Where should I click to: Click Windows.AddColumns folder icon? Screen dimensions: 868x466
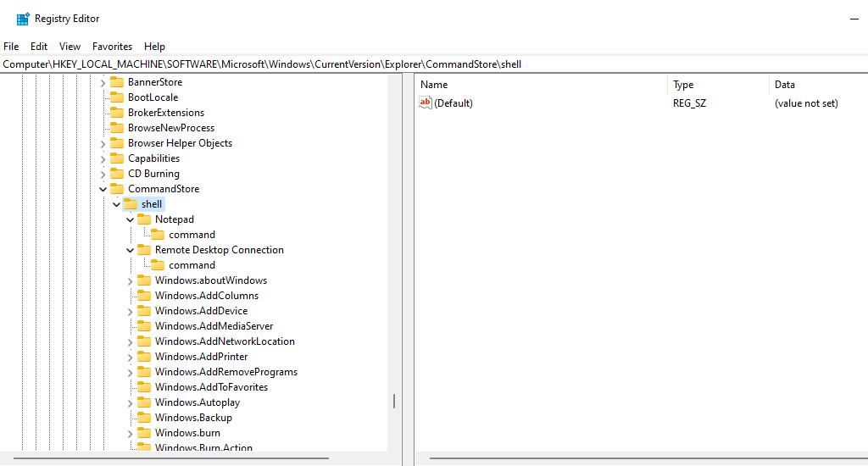pyautogui.click(x=144, y=296)
